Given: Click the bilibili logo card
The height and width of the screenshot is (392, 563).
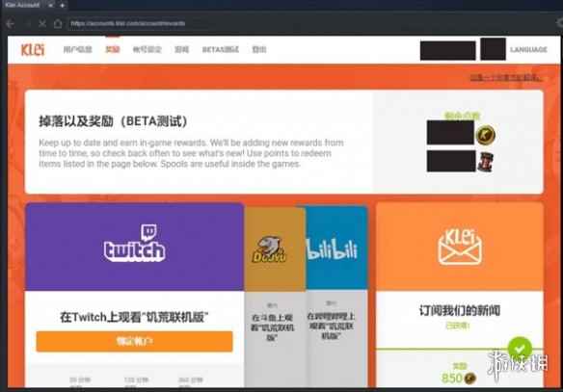Looking at the screenshot, I should pyautogui.click(x=335, y=248).
